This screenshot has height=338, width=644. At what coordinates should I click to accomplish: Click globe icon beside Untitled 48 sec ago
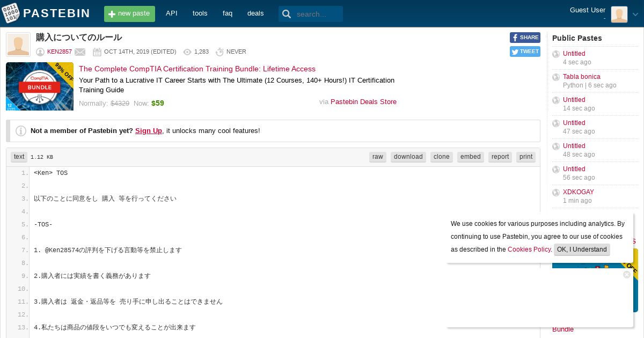pos(556,146)
